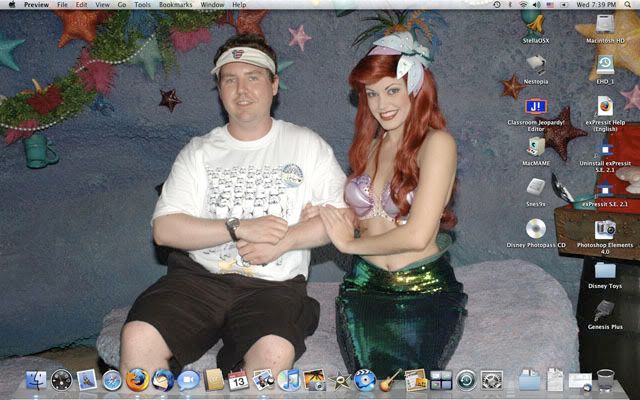Open the View menu
640x400 pixels.
click(x=102, y=5)
